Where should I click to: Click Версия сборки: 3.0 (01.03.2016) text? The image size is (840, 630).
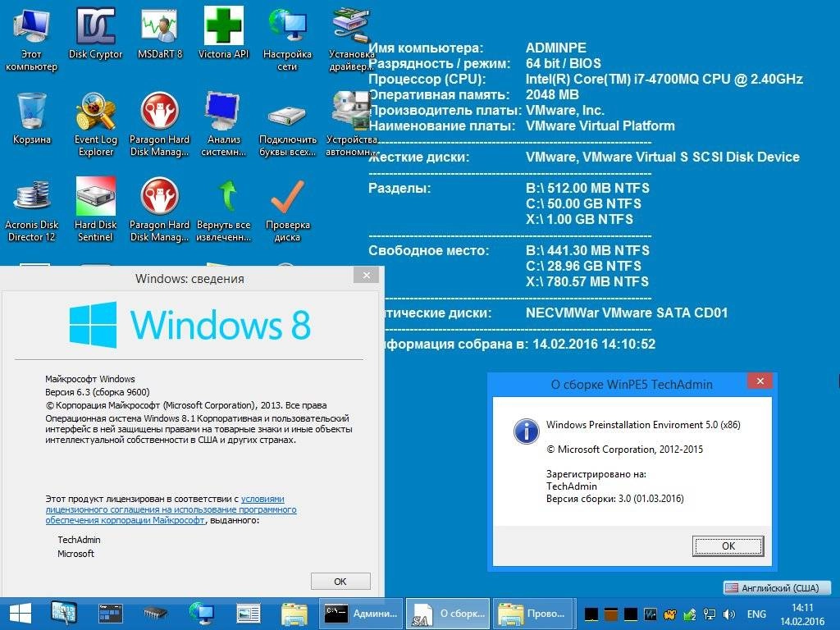(614, 499)
